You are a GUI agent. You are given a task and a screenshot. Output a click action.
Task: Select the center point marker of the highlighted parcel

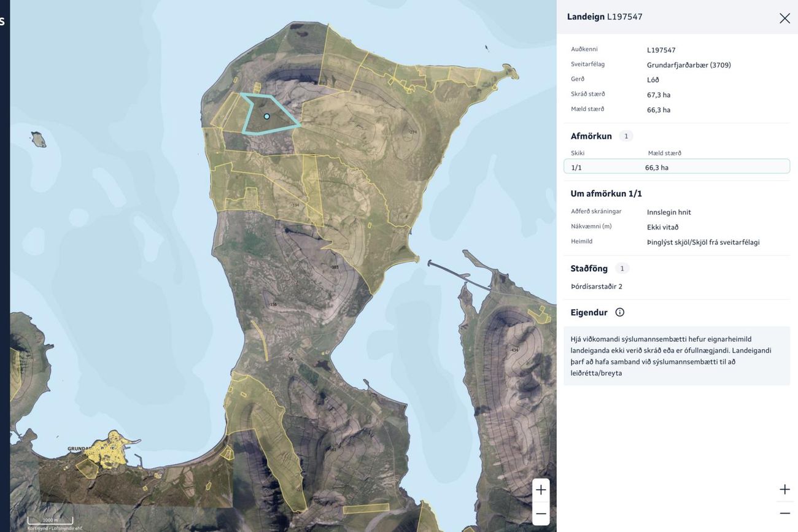click(x=266, y=116)
